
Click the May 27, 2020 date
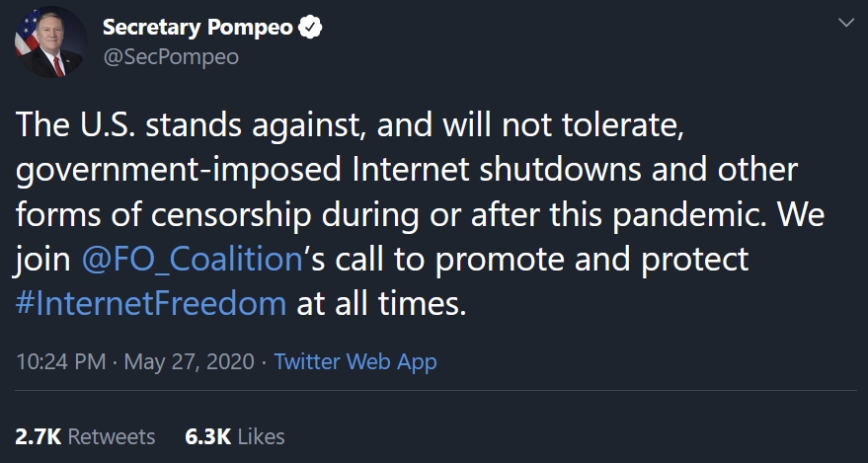pyautogui.click(x=190, y=361)
